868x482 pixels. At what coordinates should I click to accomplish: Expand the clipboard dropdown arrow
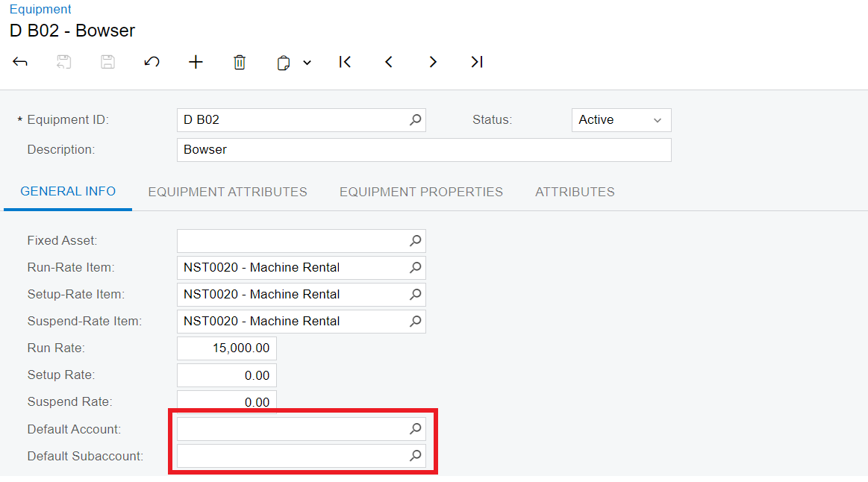[x=307, y=63]
